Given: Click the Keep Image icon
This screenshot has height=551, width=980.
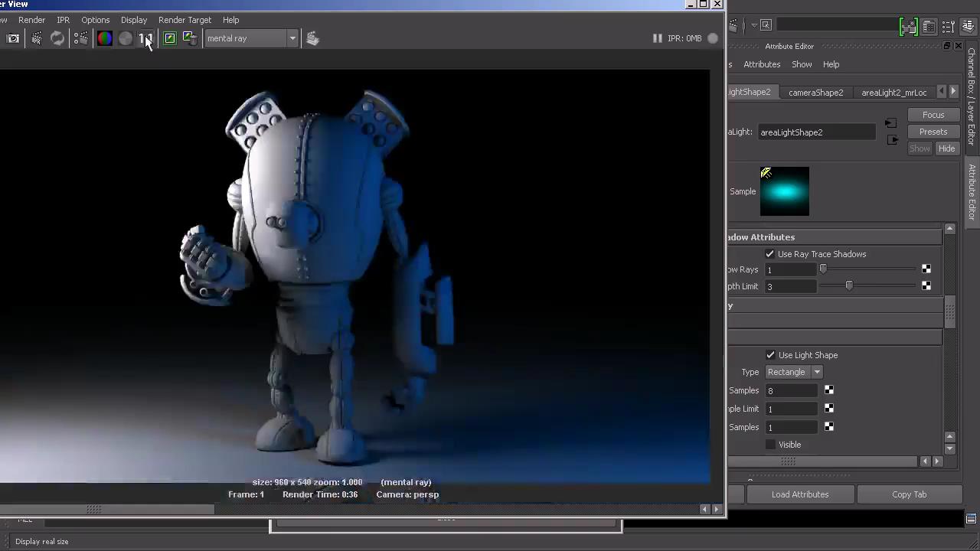Looking at the screenshot, I should (170, 38).
